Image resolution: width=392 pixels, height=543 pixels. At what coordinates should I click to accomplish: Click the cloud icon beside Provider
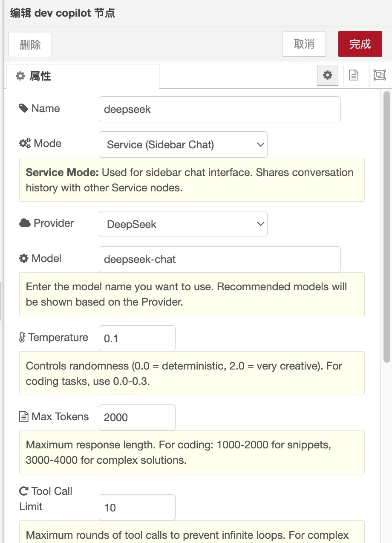pos(25,223)
